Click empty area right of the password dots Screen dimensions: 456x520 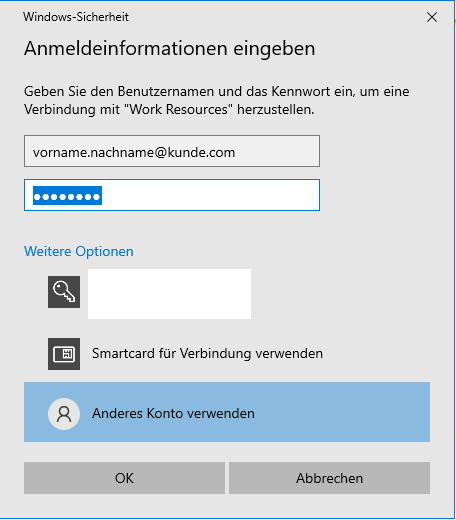point(210,195)
